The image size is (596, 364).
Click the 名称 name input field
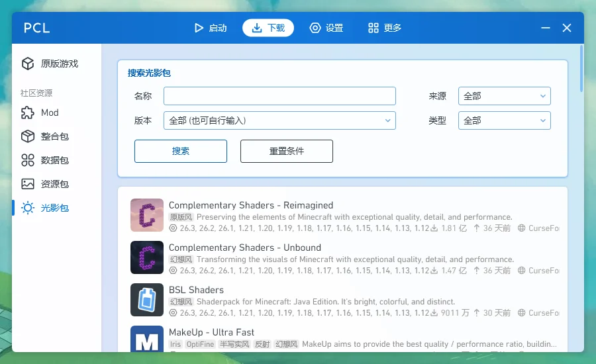pyautogui.click(x=279, y=96)
